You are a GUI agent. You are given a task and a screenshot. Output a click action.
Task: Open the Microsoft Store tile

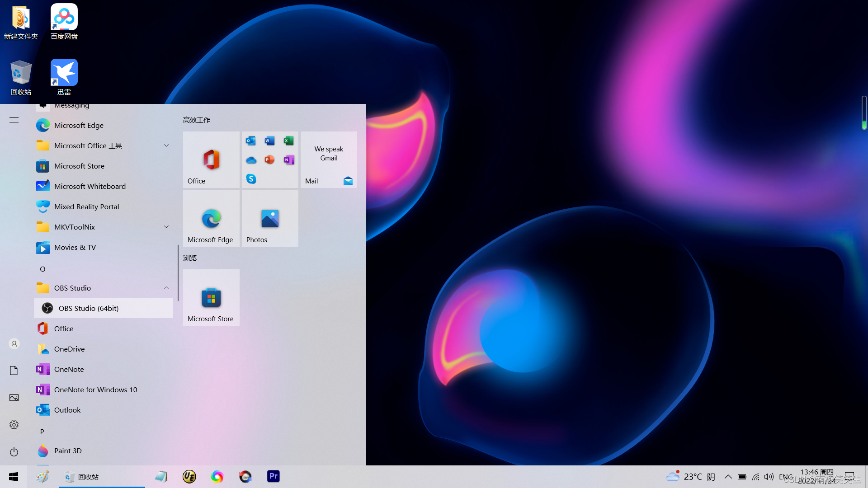(211, 297)
